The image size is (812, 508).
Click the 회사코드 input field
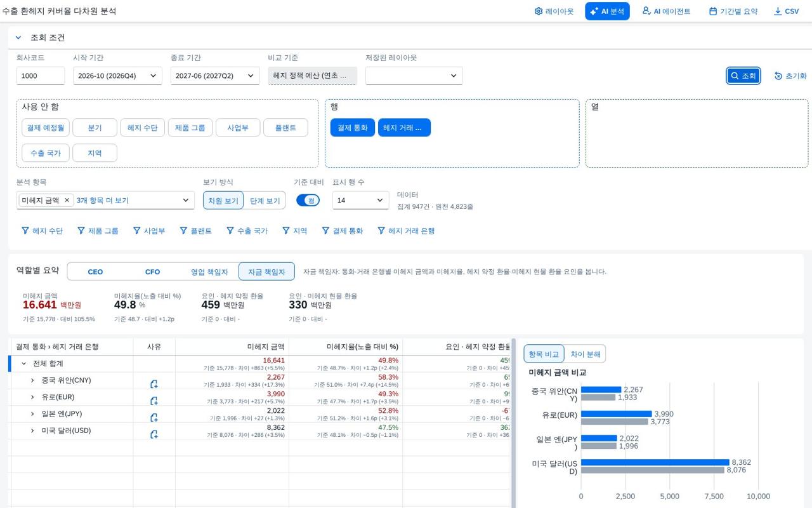pos(41,76)
